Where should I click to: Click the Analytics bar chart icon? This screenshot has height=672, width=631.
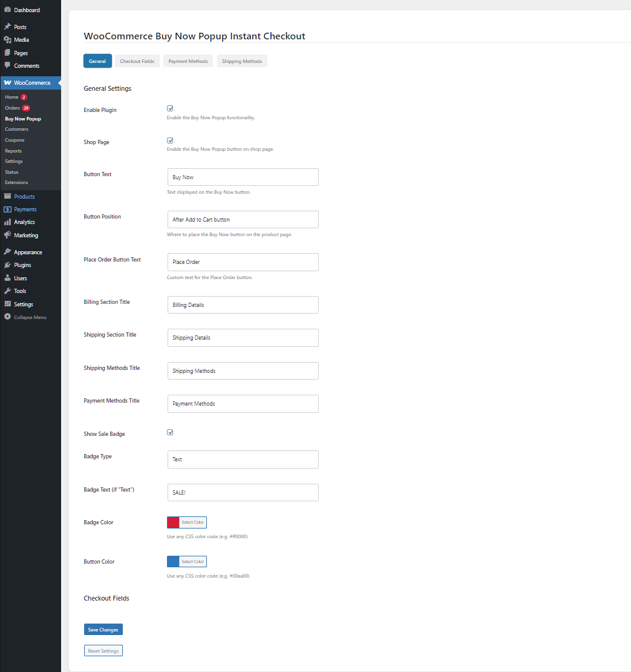tap(7, 222)
